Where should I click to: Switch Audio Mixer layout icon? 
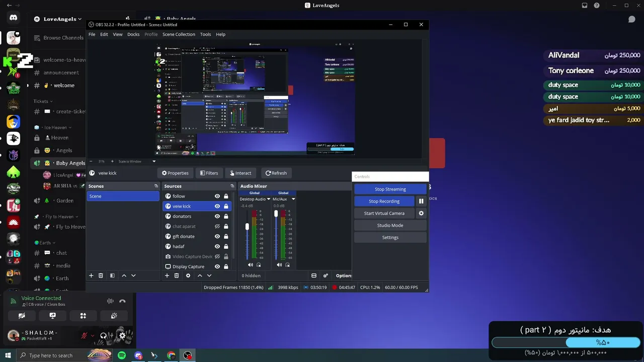coord(314,276)
